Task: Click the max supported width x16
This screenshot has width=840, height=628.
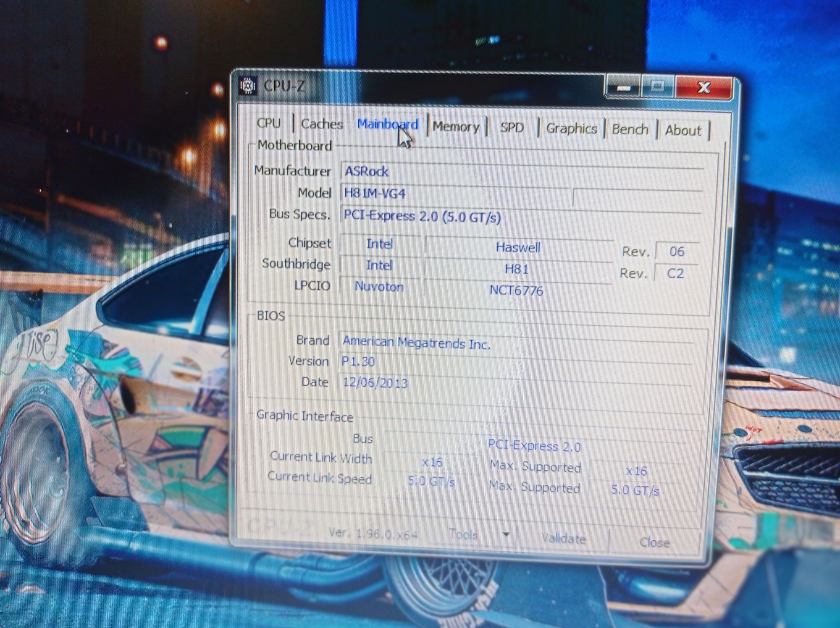Action: pyautogui.click(x=636, y=471)
